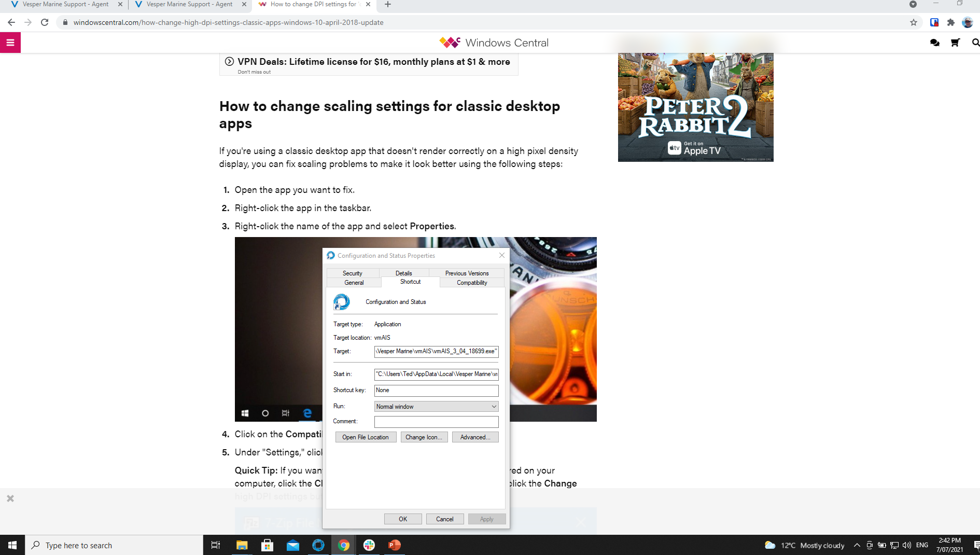Image resolution: width=980 pixels, height=555 pixels.
Task: Select the Previous Versions tab
Action: [x=467, y=273]
